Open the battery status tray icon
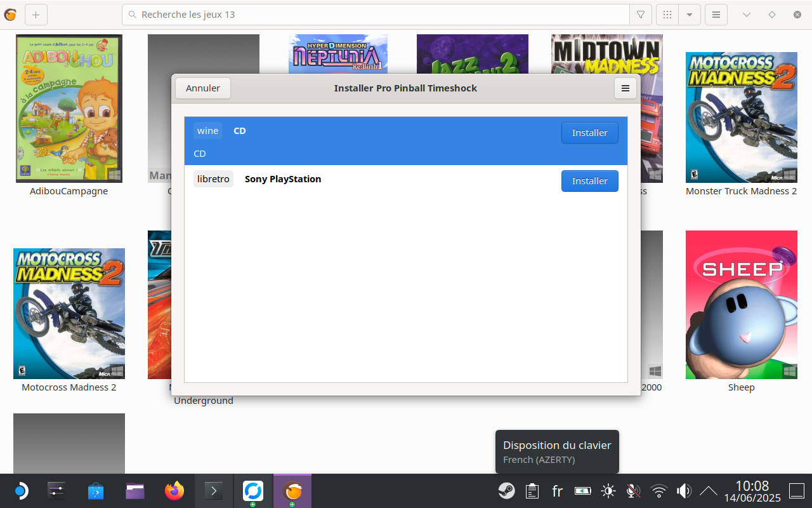Viewport: 812px width, 508px height. pos(583,491)
